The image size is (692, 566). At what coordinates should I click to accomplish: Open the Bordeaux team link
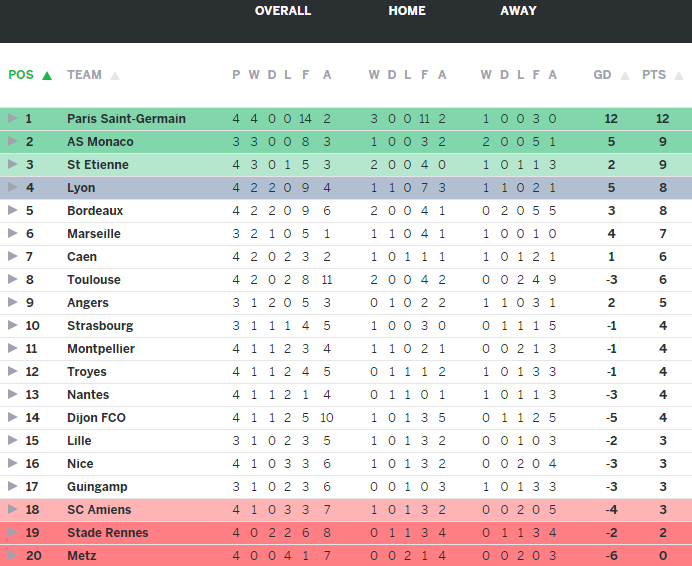pos(95,210)
